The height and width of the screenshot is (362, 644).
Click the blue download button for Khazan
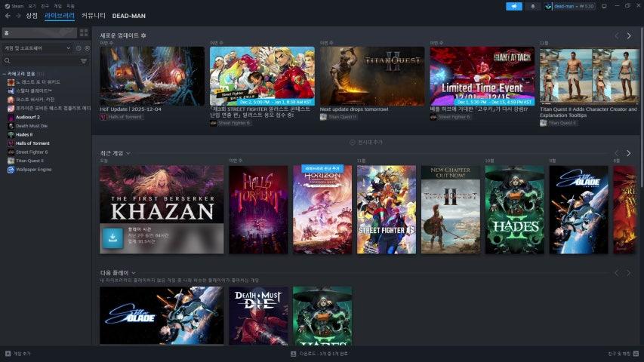112,238
